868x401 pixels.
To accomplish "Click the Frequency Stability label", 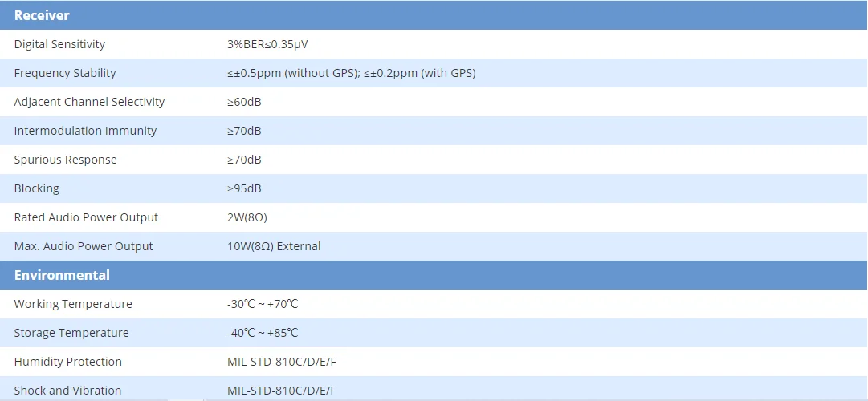I will 65,73.
